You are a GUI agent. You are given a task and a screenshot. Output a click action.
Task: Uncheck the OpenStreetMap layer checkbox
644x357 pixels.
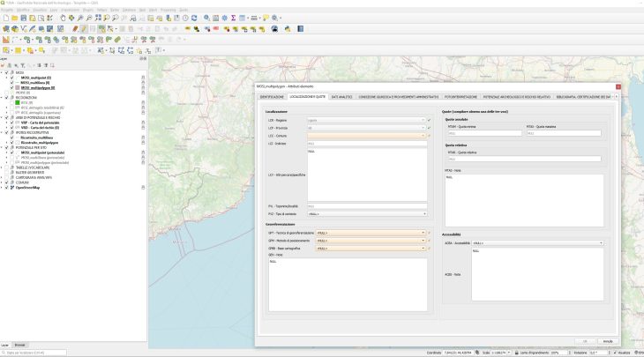click(9, 188)
